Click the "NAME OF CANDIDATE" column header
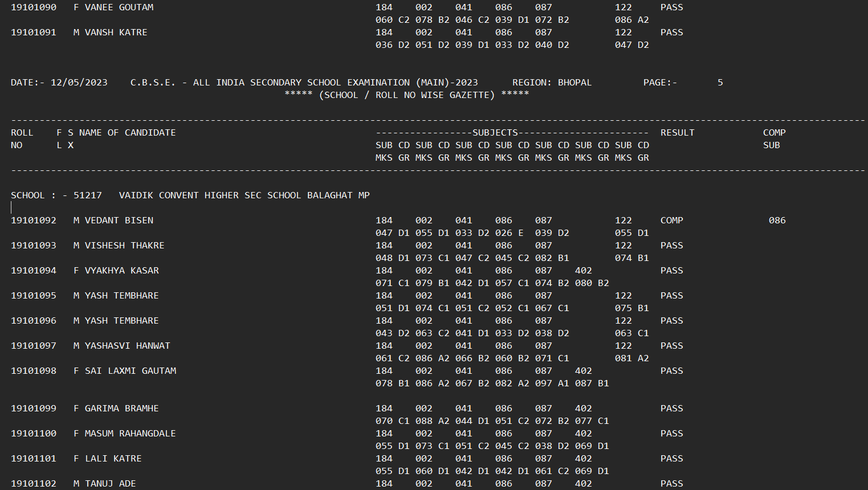868x490 pixels. 128,133
